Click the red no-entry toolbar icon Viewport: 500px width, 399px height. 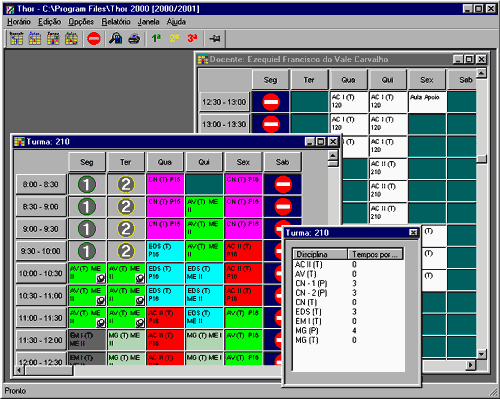pyautogui.click(x=94, y=39)
